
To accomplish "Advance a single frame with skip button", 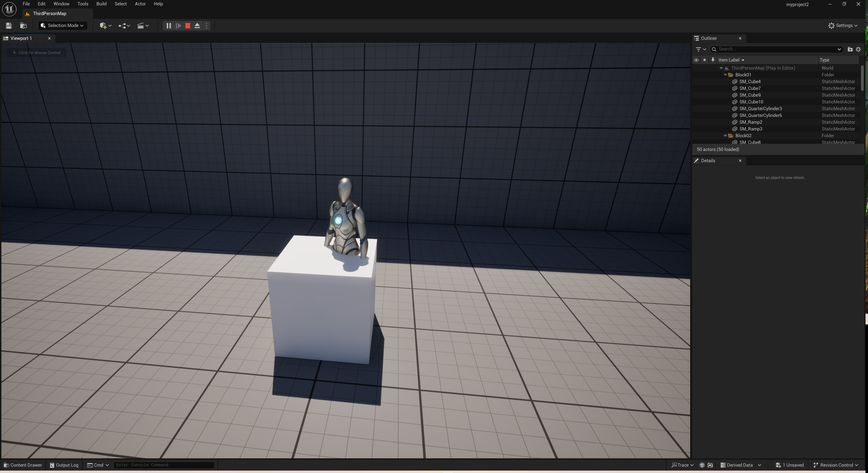I will pyautogui.click(x=178, y=26).
